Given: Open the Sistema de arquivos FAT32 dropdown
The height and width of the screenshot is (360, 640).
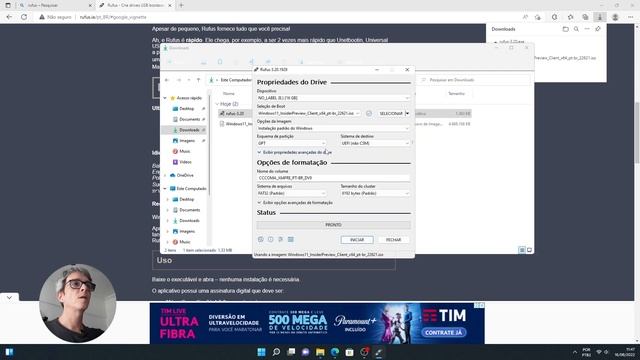Looking at the screenshot, I should point(291,193).
